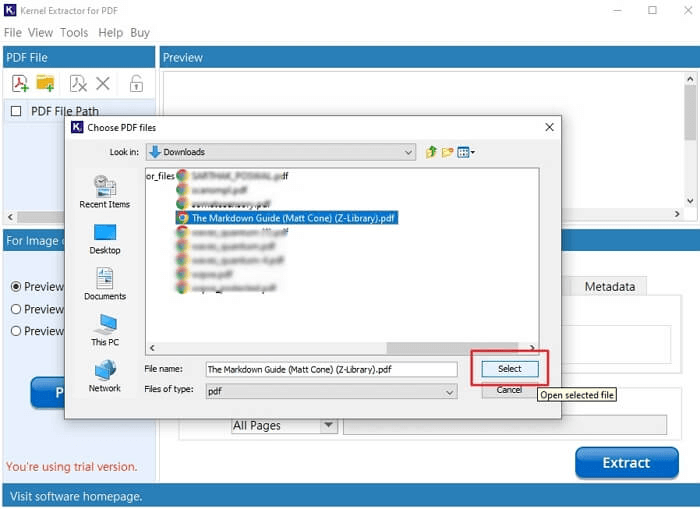The height and width of the screenshot is (509, 700).
Task: Select the first Preview radio button
Action: coord(16,287)
